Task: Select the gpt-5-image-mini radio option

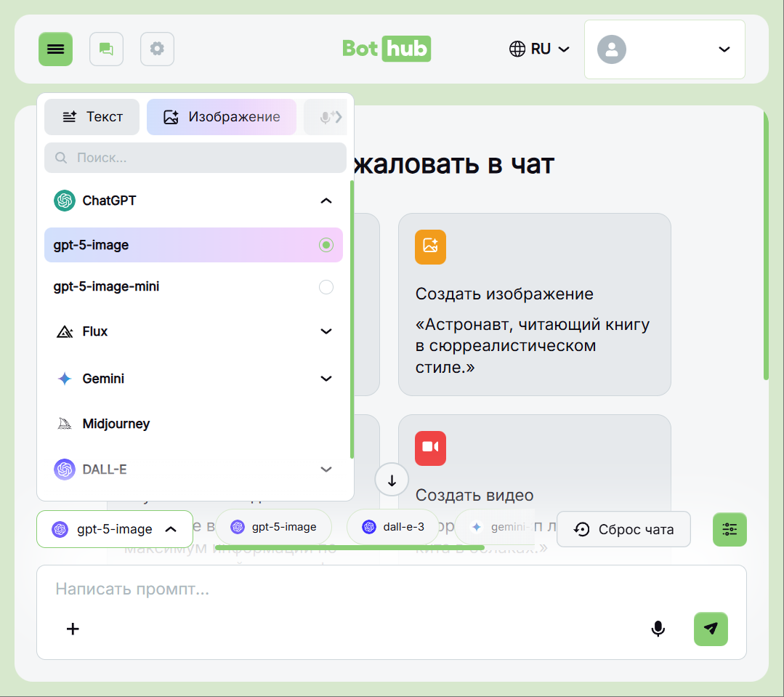Action: [326, 287]
